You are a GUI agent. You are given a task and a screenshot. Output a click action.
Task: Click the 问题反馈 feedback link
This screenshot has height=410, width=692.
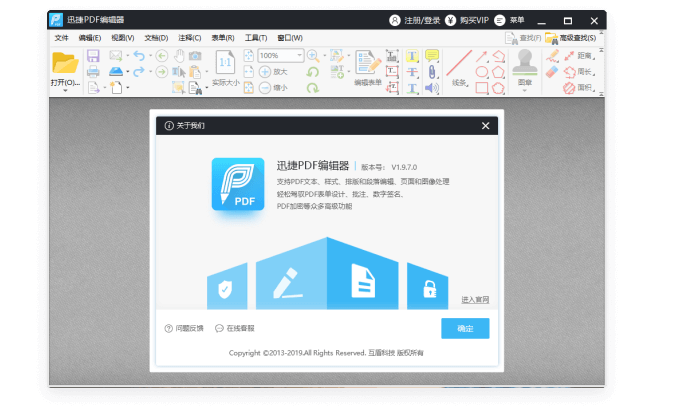184,328
